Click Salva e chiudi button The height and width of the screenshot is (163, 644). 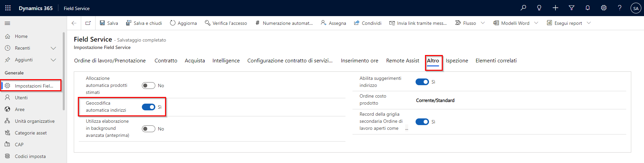144,23
